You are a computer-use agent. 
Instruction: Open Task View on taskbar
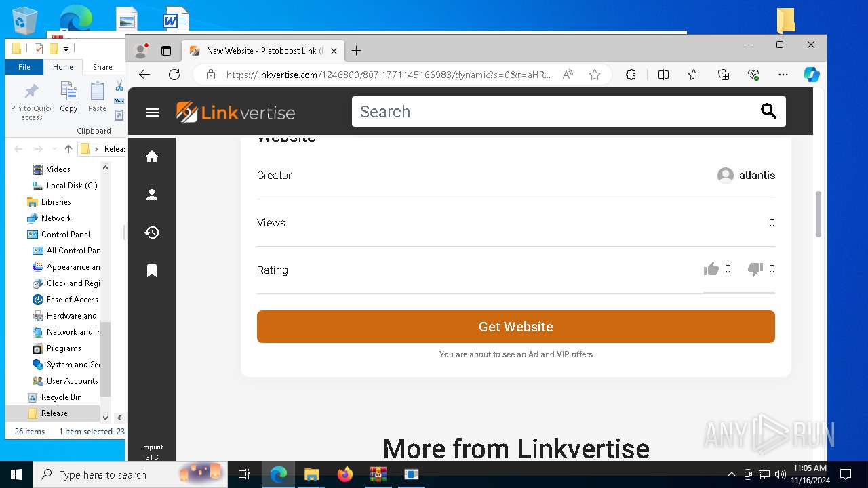(244, 474)
